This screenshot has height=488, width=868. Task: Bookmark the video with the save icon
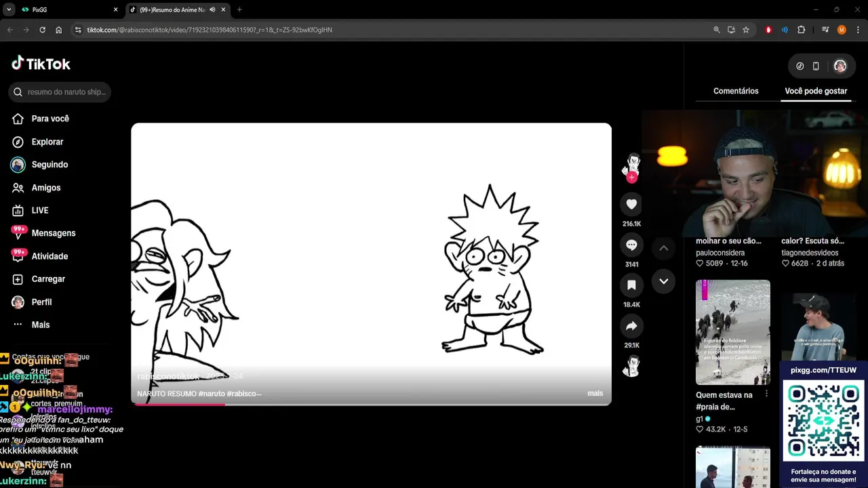coord(631,285)
